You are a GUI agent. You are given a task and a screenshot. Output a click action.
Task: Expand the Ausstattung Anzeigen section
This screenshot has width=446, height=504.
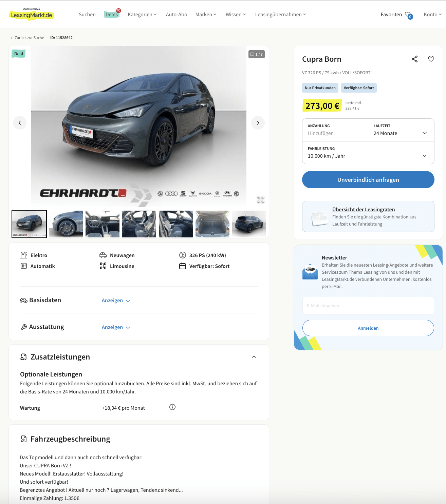(x=116, y=327)
